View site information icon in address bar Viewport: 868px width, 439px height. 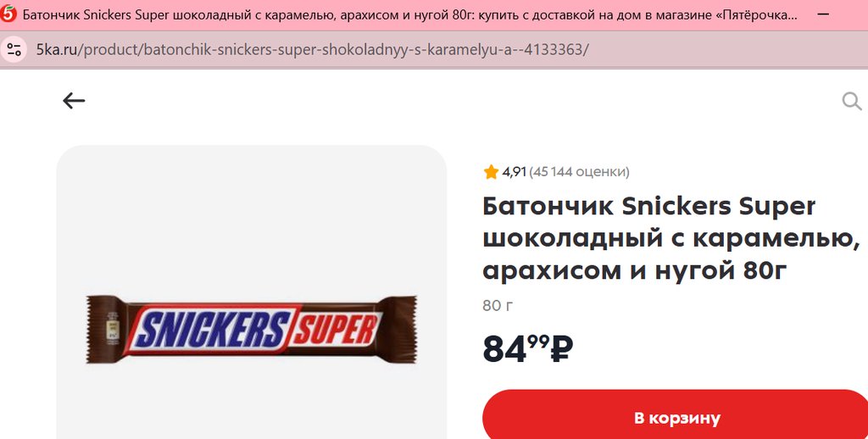[x=14, y=49]
